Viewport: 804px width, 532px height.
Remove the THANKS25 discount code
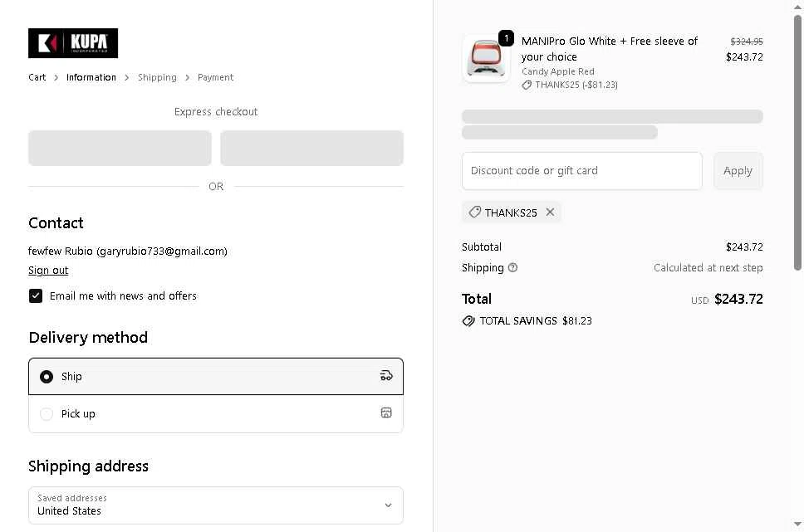click(550, 212)
